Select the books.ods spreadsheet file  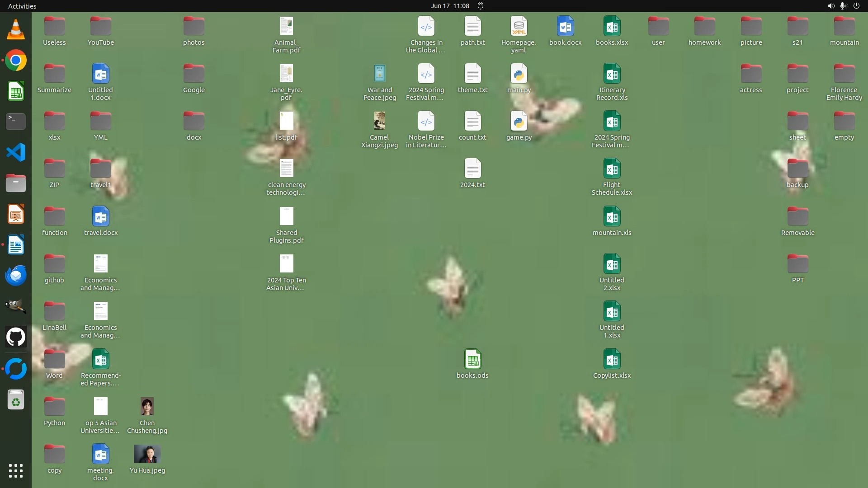[472, 360]
